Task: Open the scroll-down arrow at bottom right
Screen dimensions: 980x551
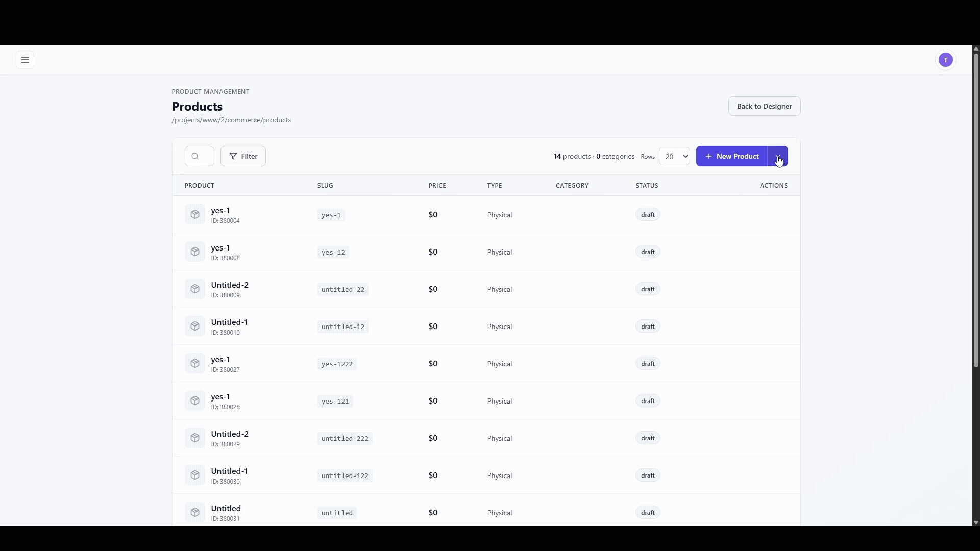Action: pyautogui.click(x=975, y=523)
